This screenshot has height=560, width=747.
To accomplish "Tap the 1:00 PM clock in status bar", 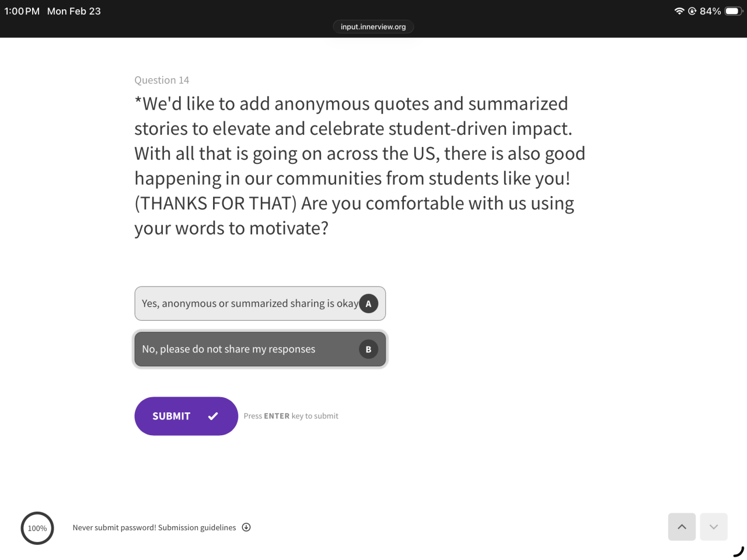I will click(22, 11).
